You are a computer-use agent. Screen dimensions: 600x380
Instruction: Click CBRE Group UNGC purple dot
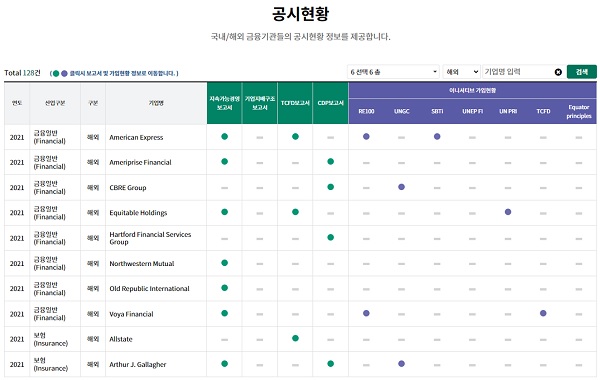pyautogui.click(x=401, y=187)
